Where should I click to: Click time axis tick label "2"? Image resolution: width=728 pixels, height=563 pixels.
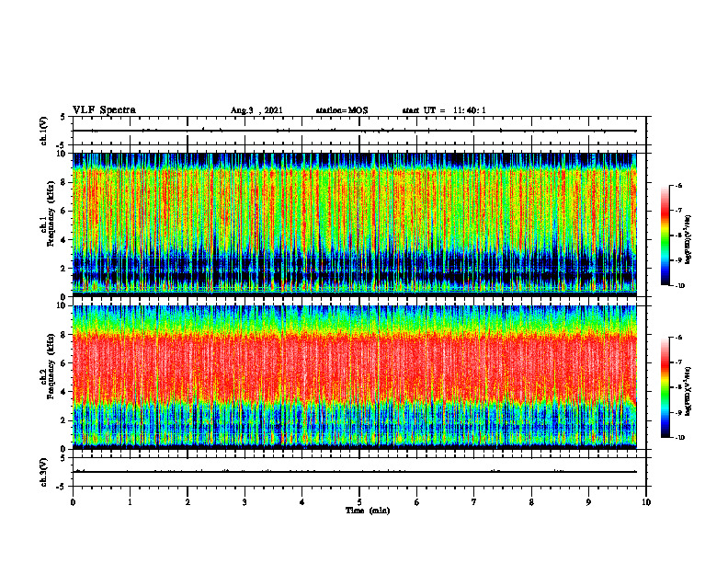coord(188,502)
